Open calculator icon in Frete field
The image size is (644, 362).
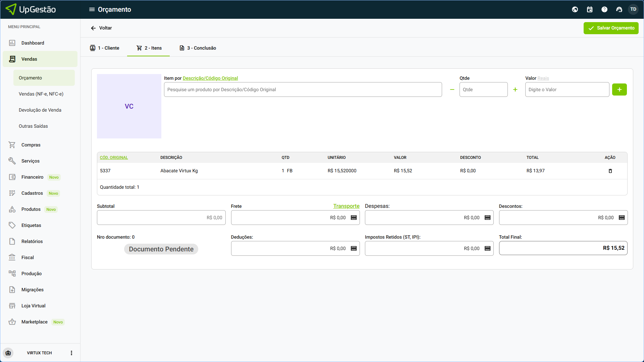click(354, 218)
